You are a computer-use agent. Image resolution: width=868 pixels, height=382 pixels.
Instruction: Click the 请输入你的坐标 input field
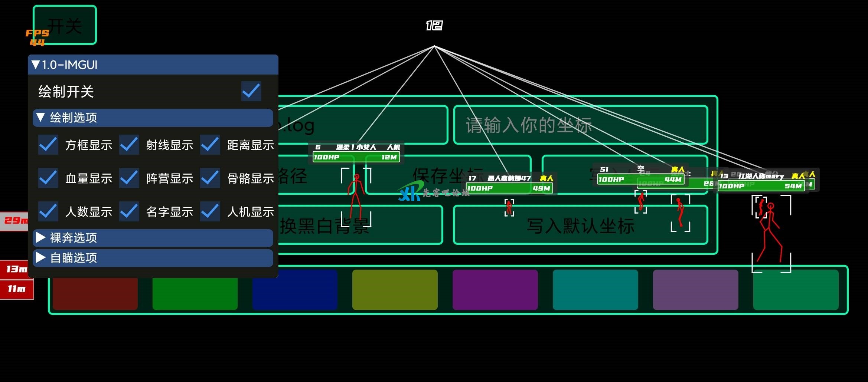[580, 125]
